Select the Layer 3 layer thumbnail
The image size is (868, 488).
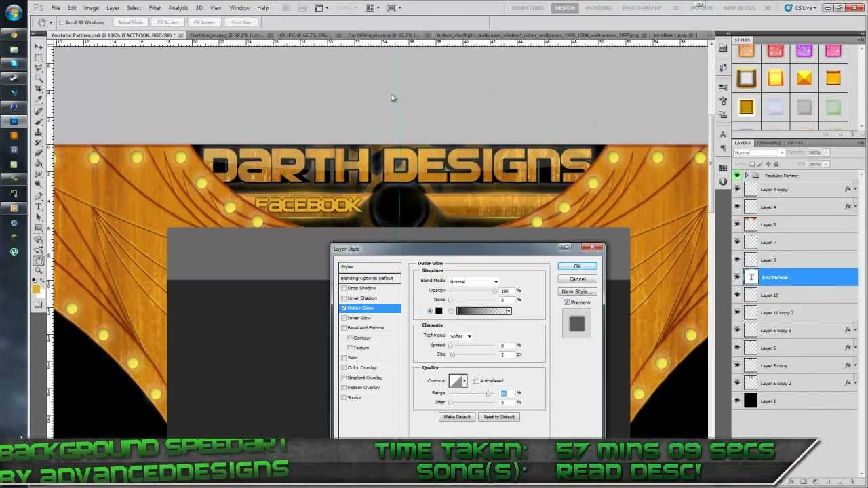point(751,224)
